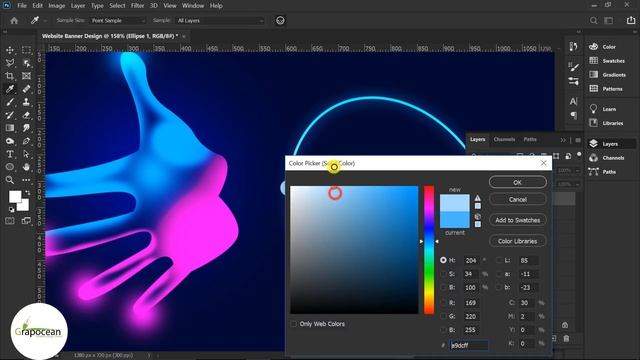Click the current color swatch
640x360 pixels.
(x=454, y=220)
